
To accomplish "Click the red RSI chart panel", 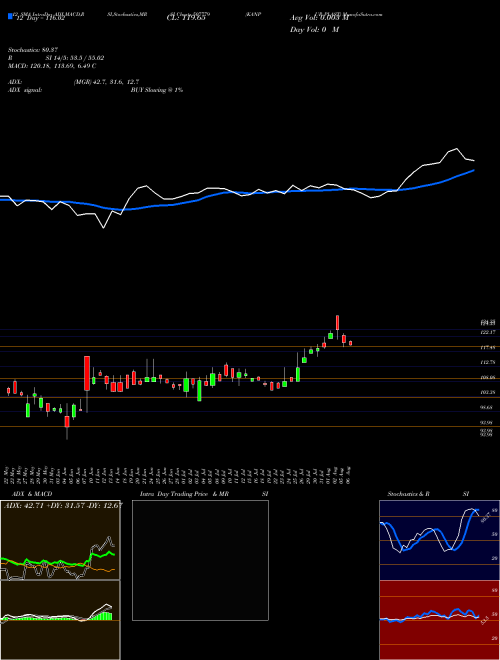I will point(439,620).
